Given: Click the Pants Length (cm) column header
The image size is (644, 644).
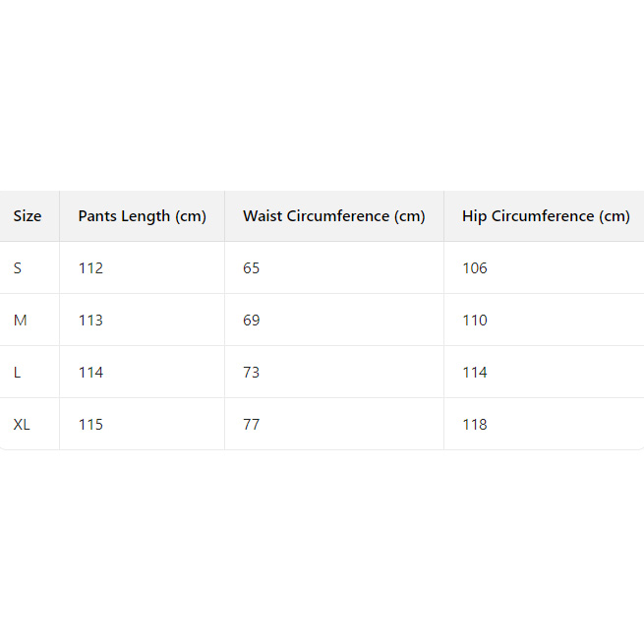Looking at the screenshot, I should click(142, 216).
